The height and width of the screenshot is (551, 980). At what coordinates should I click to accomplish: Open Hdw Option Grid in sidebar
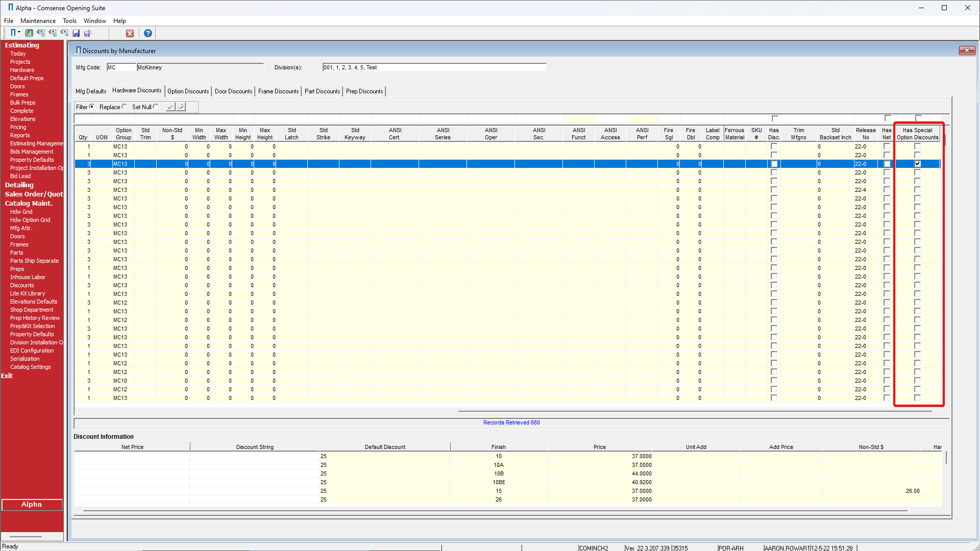pyautogui.click(x=30, y=220)
